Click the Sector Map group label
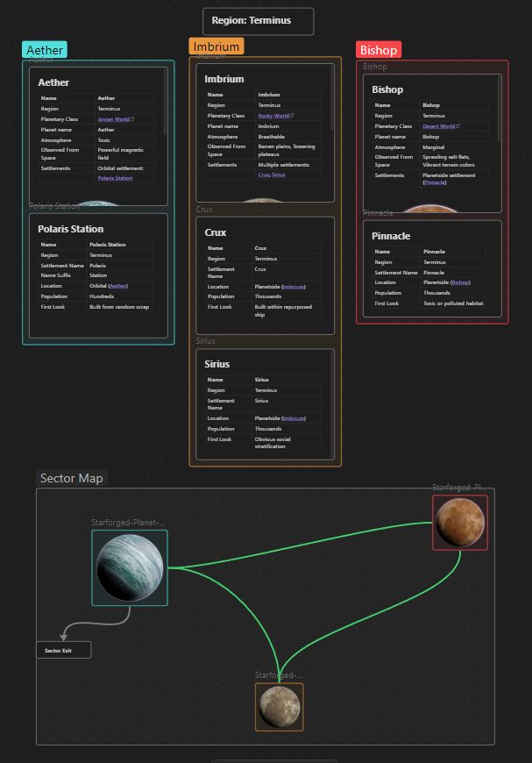The image size is (532, 763). point(71,478)
